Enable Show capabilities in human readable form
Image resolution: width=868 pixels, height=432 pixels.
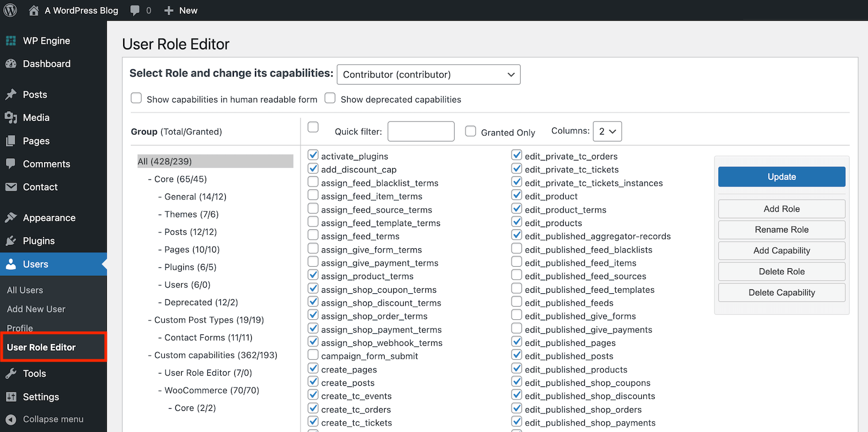click(x=136, y=98)
